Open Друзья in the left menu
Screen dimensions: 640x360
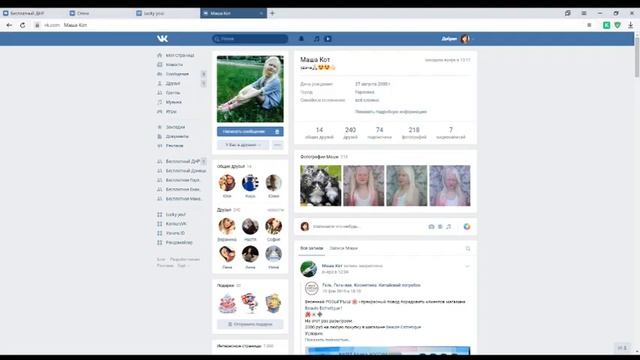(x=173, y=84)
